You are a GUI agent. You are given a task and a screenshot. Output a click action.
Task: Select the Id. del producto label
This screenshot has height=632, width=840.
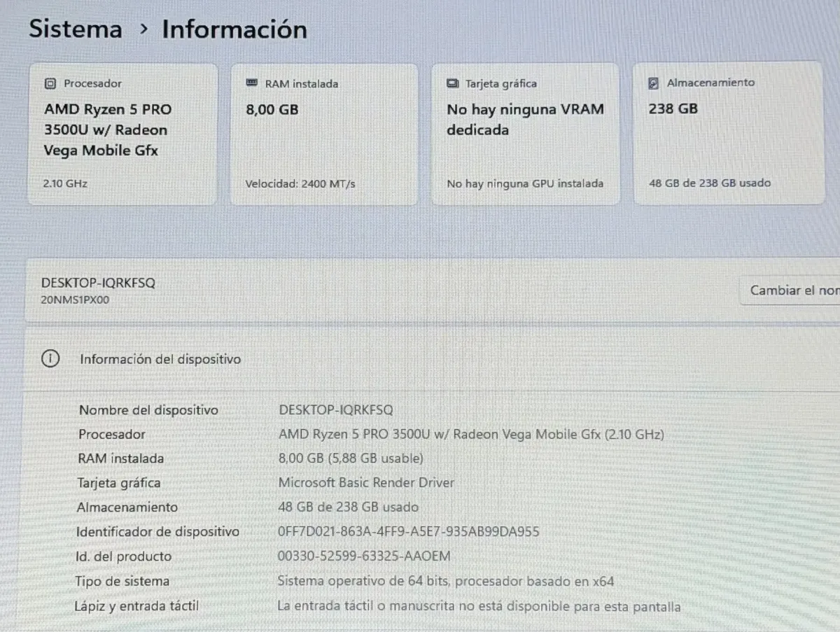point(124,556)
